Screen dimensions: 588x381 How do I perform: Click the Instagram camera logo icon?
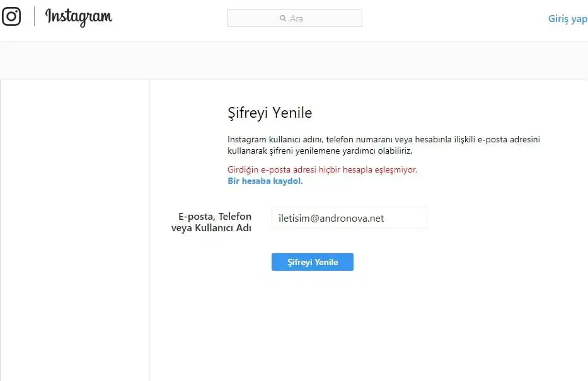pos(11,16)
